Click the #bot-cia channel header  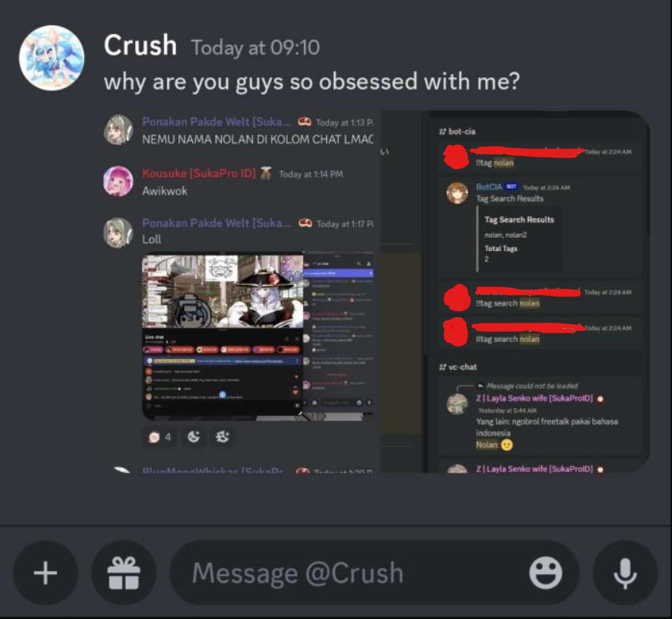pyautogui.click(x=457, y=131)
